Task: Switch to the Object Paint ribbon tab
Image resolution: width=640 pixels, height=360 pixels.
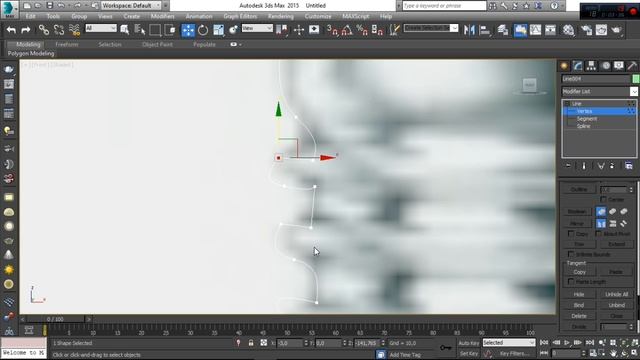Action: (158, 44)
